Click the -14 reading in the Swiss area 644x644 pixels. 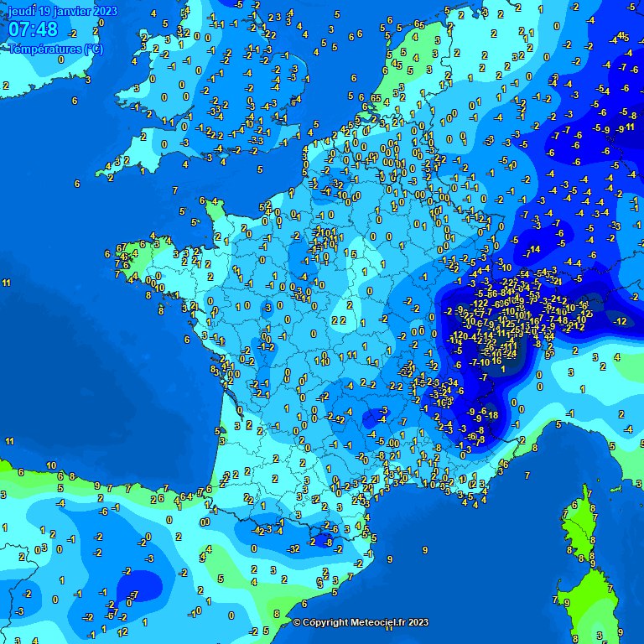point(532,249)
